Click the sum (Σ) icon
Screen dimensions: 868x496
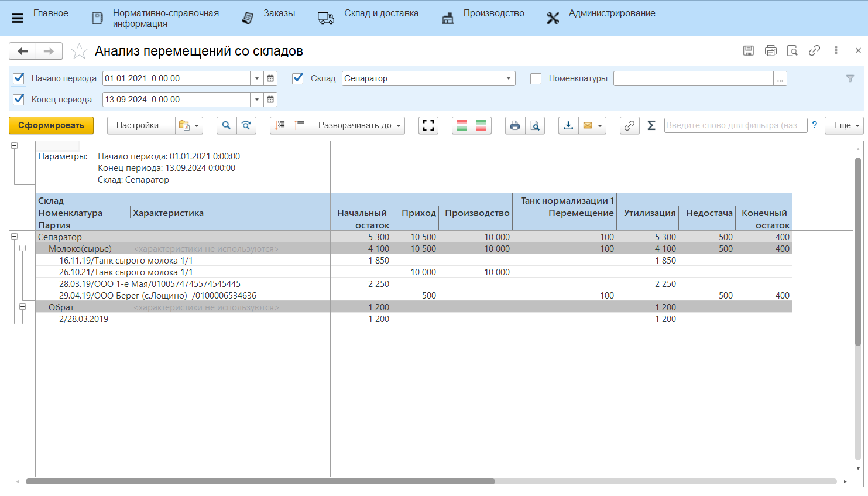click(651, 125)
